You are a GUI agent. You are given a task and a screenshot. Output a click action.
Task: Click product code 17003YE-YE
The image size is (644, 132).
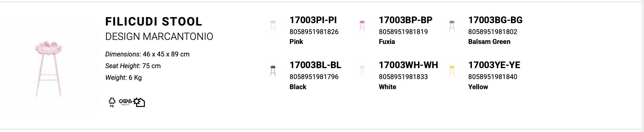pyautogui.click(x=494, y=65)
